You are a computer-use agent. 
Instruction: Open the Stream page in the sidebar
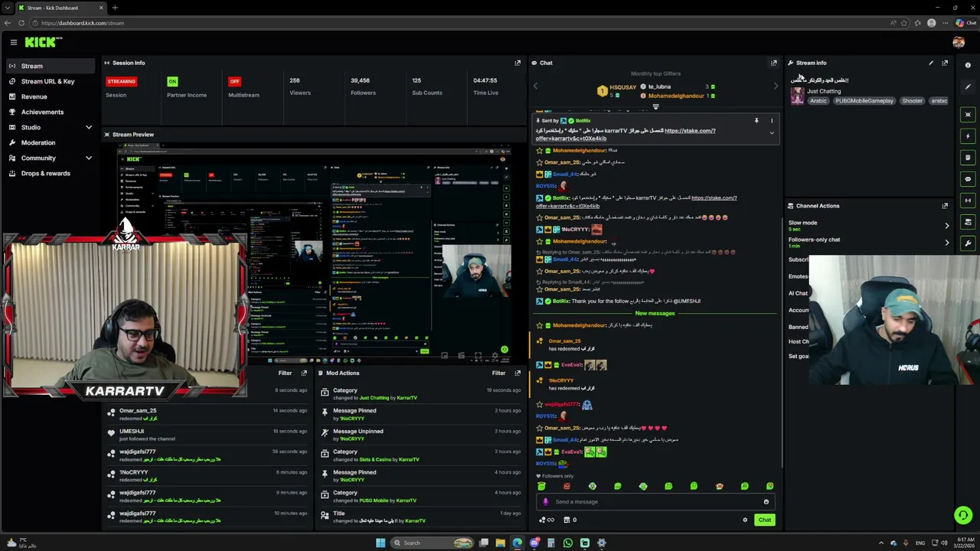[52, 66]
